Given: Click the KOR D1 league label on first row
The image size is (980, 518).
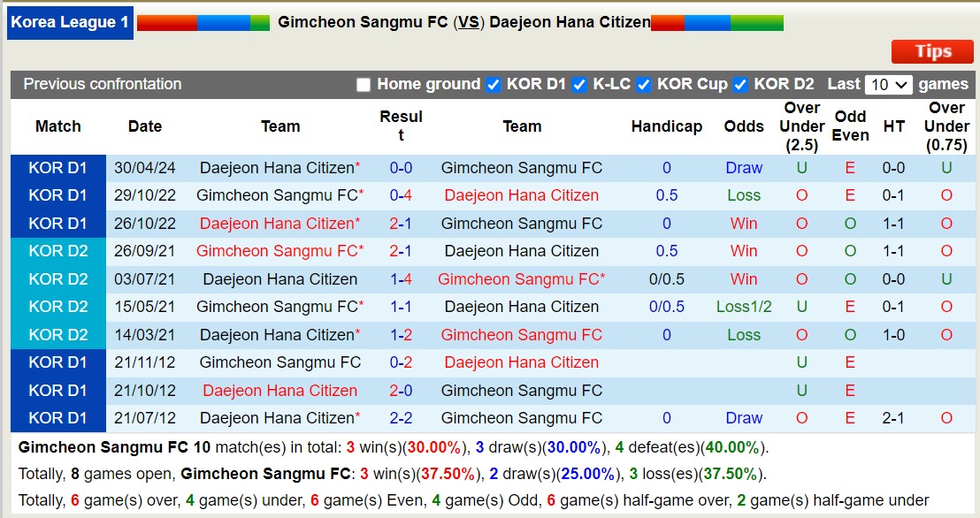Looking at the screenshot, I should (57, 168).
